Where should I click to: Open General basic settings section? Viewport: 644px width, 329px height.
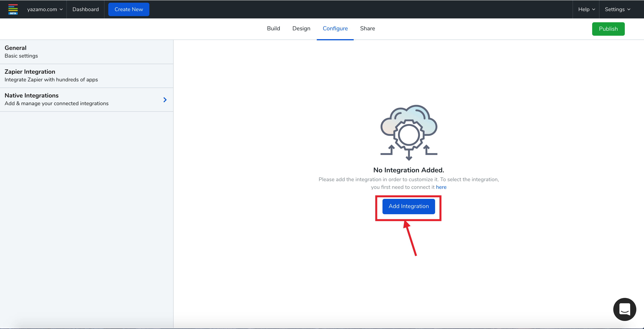(86, 52)
